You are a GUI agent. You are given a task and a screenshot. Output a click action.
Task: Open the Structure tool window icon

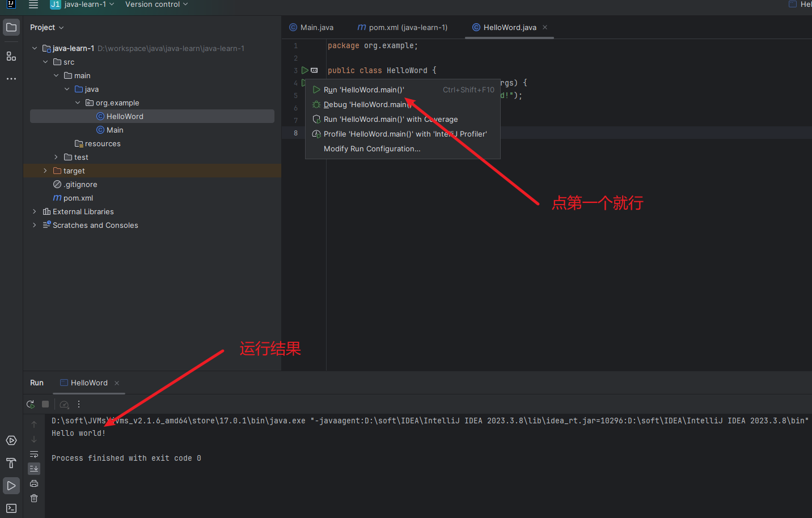coord(11,56)
